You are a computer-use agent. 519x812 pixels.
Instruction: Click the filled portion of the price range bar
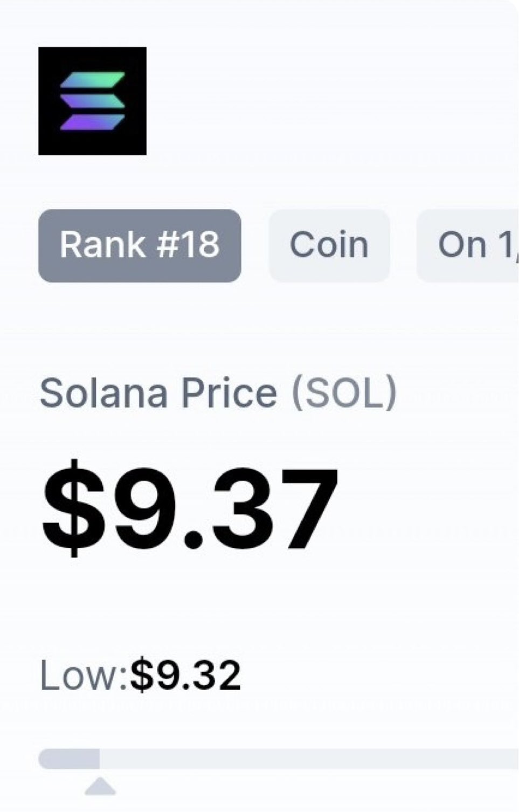(x=69, y=759)
